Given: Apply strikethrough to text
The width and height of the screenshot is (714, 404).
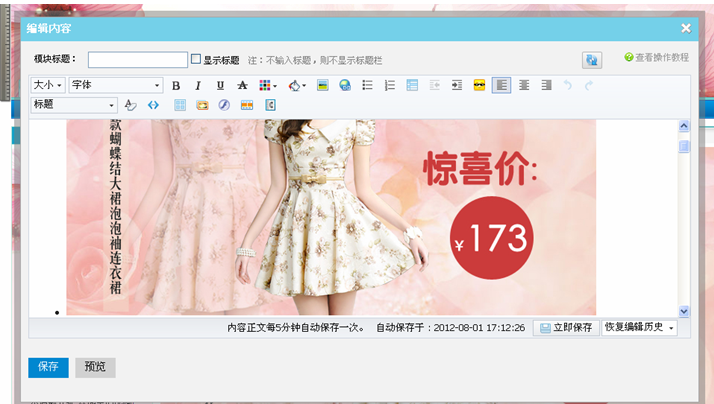Looking at the screenshot, I should [x=241, y=86].
